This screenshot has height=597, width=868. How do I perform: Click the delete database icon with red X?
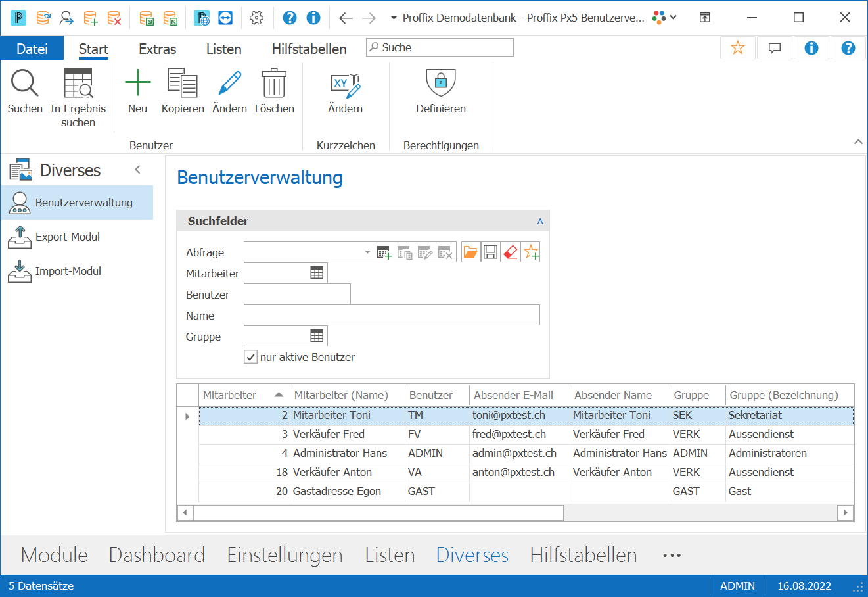114,18
